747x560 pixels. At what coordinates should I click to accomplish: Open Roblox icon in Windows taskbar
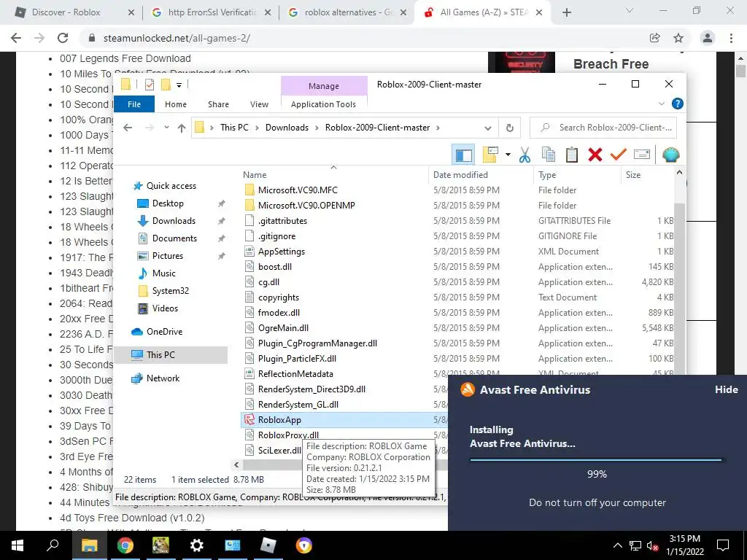(268, 545)
